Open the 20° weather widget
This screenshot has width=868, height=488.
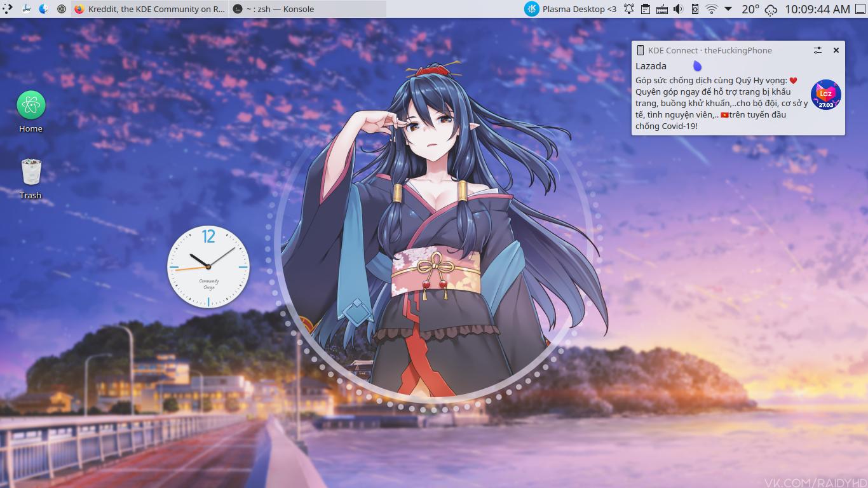coord(759,9)
